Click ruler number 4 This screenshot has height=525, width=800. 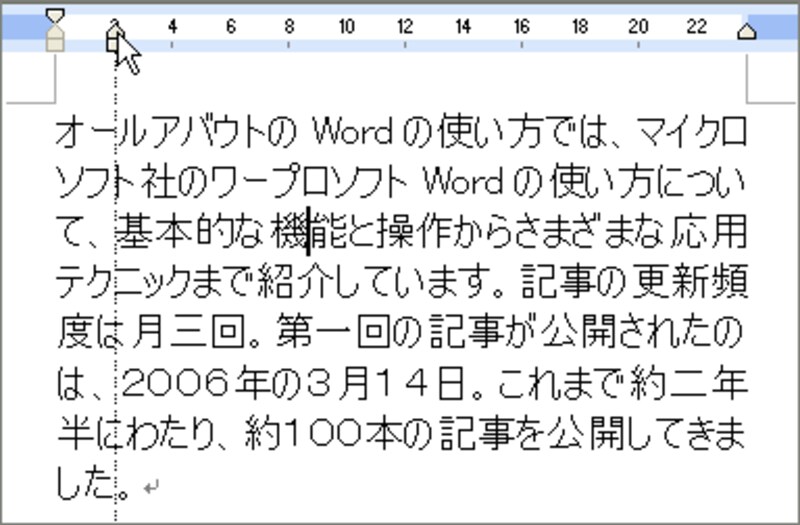click(x=173, y=27)
